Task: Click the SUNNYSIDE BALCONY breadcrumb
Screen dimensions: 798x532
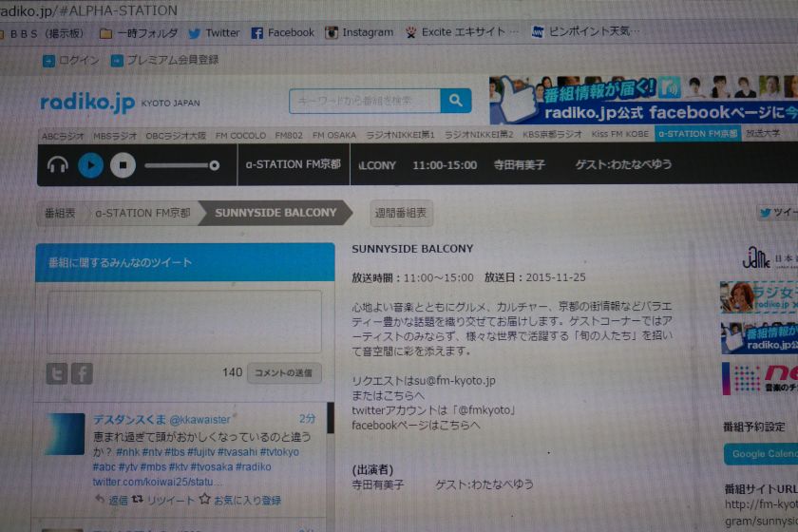Action: [275, 213]
